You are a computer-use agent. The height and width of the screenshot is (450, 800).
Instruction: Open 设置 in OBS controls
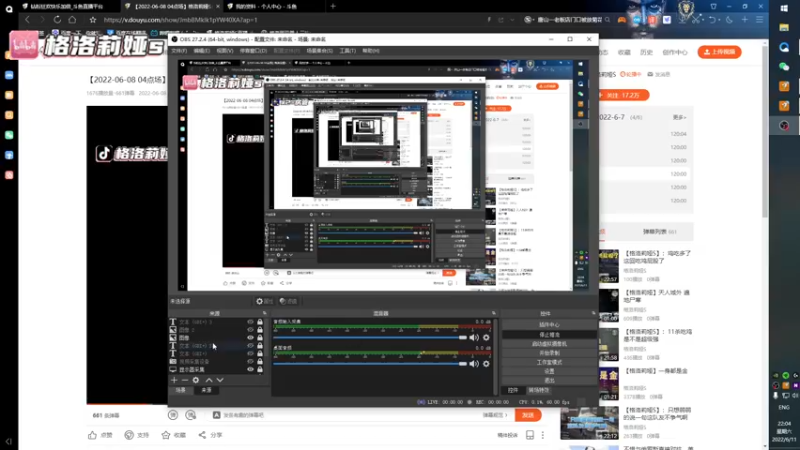[x=549, y=371]
